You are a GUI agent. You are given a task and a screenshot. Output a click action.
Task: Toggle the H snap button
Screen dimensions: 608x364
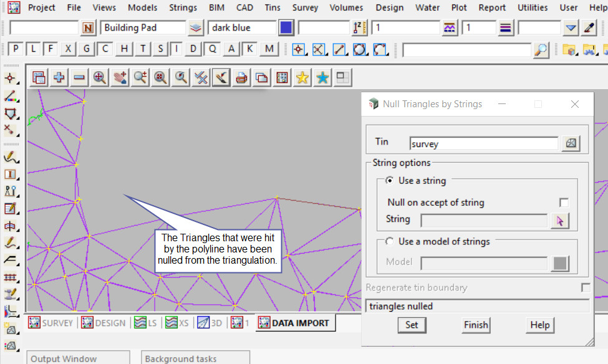click(124, 49)
